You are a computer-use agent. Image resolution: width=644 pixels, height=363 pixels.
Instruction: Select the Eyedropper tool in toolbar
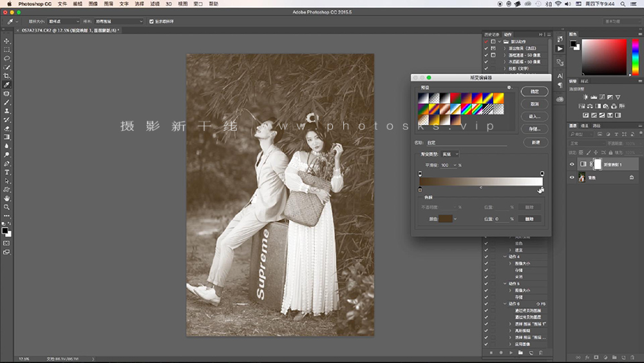pyautogui.click(x=6, y=84)
